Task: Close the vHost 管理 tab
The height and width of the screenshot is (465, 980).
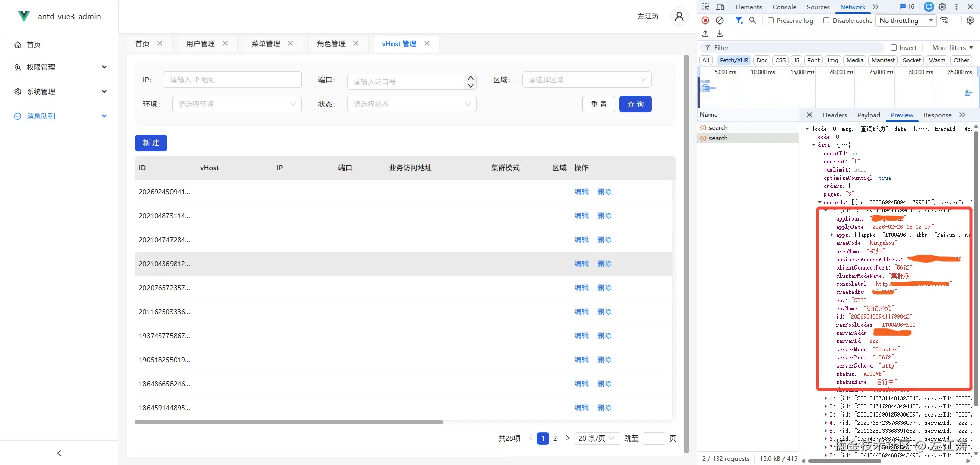Action: [x=427, y=44]
